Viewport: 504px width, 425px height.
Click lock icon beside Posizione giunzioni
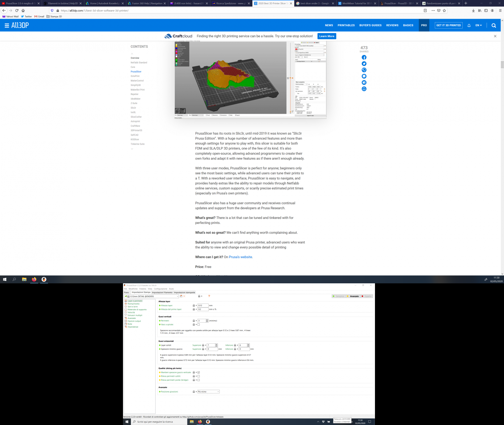tap(194, 392)
